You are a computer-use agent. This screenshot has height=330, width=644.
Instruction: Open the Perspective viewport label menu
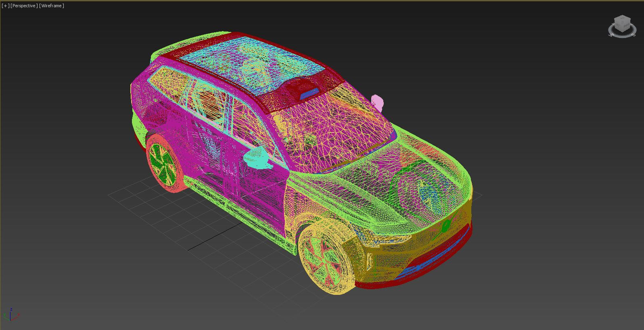pyautogui.click(x=24, y=6)
